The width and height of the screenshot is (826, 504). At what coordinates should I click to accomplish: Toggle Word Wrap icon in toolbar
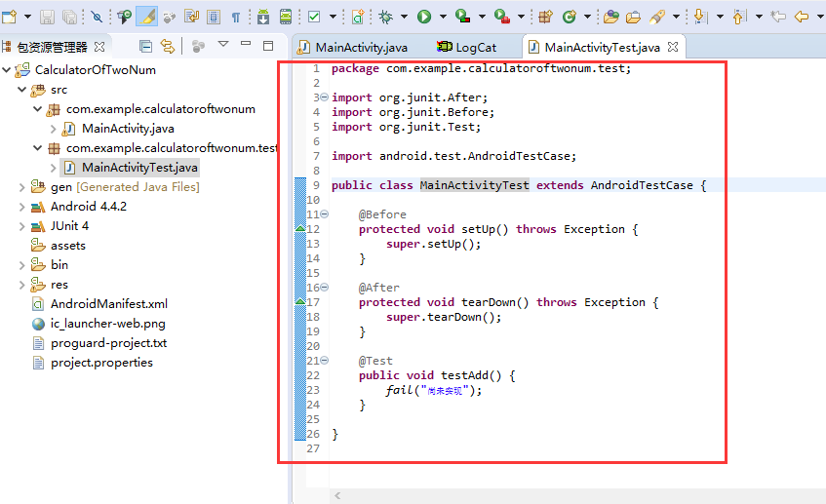coord(191,17)
